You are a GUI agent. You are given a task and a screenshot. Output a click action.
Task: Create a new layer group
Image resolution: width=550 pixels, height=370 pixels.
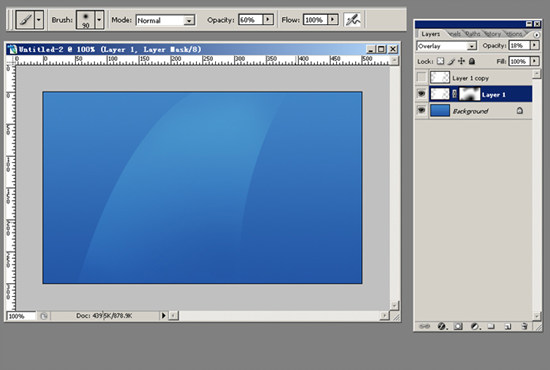(x=491, y=327)
